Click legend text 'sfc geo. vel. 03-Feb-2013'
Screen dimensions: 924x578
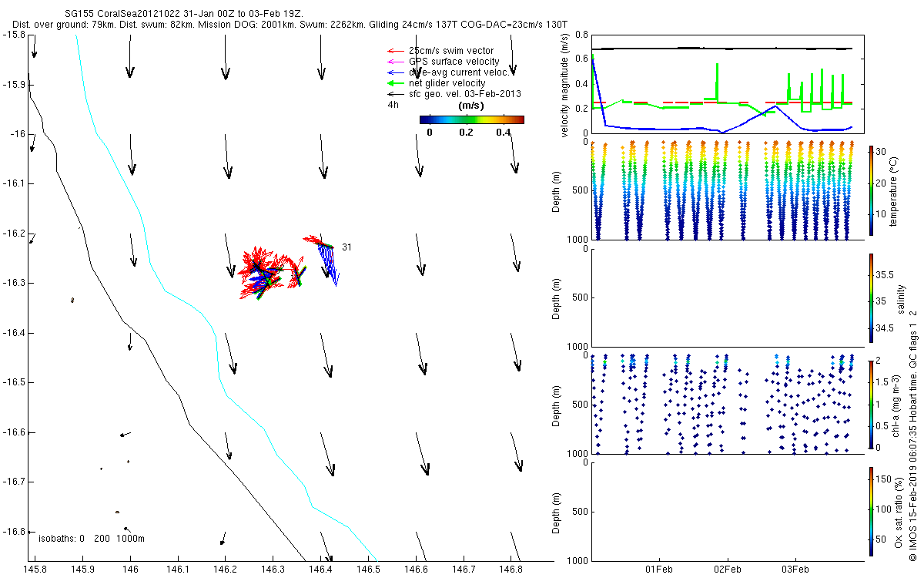[465, 94]
